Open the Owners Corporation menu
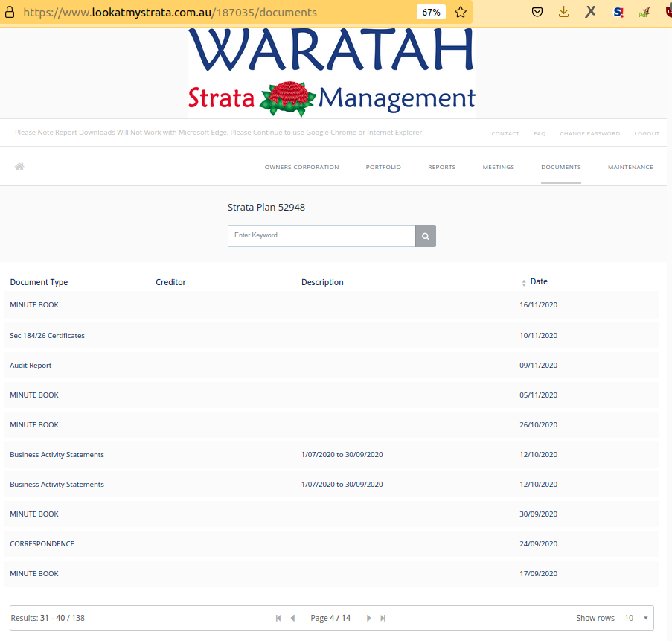 point(301,167)
